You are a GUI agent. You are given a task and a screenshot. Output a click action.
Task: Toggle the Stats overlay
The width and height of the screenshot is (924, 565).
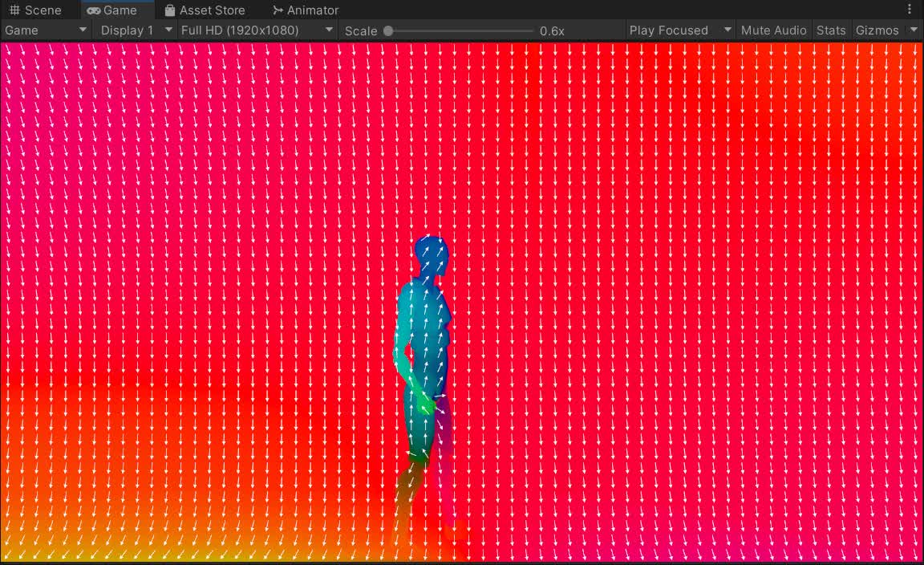(831, 30)
